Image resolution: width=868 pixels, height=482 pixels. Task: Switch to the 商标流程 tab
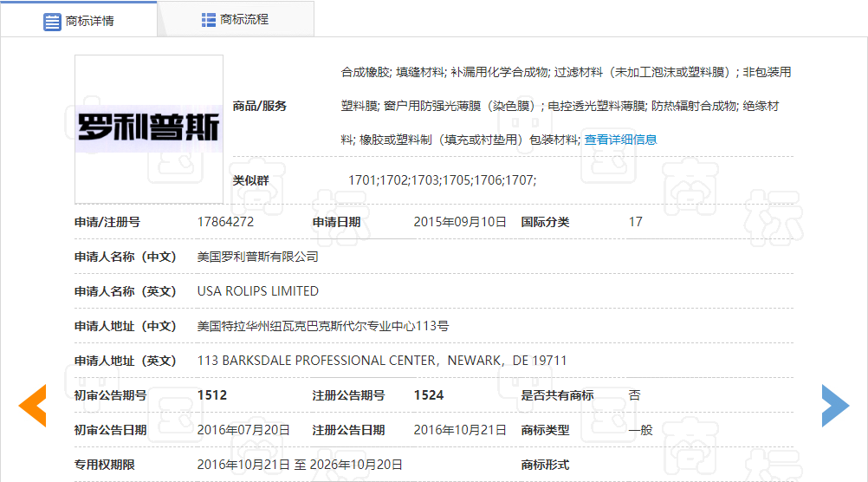pos(243,19)
